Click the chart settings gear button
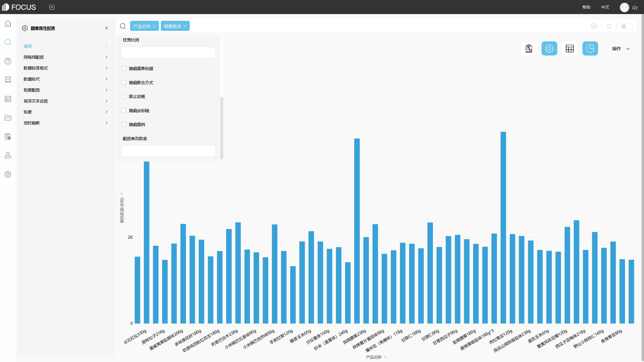Image resolution: width=644 pixels, height=362 pixels. click(x=549, y=48)
